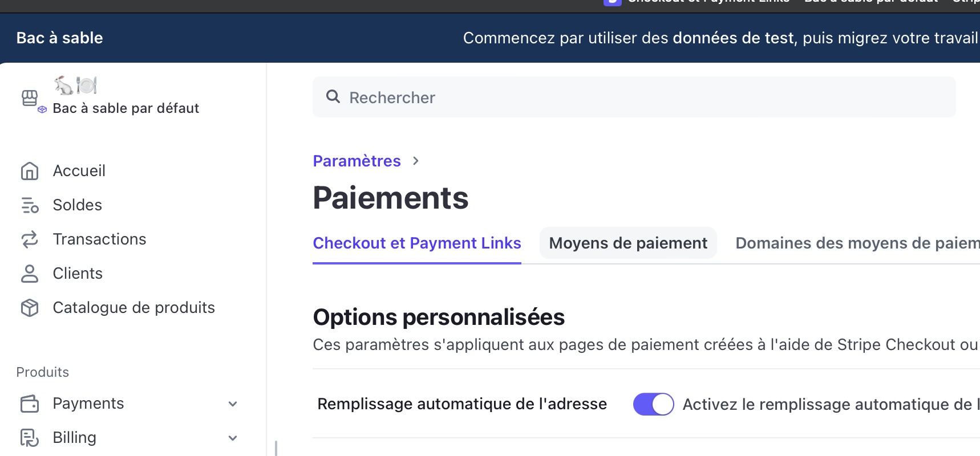The width and height of the screenshot is (980, 456).
Task: Click the breadcrumb chevron after Paramètres
Action: pos(416,161)
